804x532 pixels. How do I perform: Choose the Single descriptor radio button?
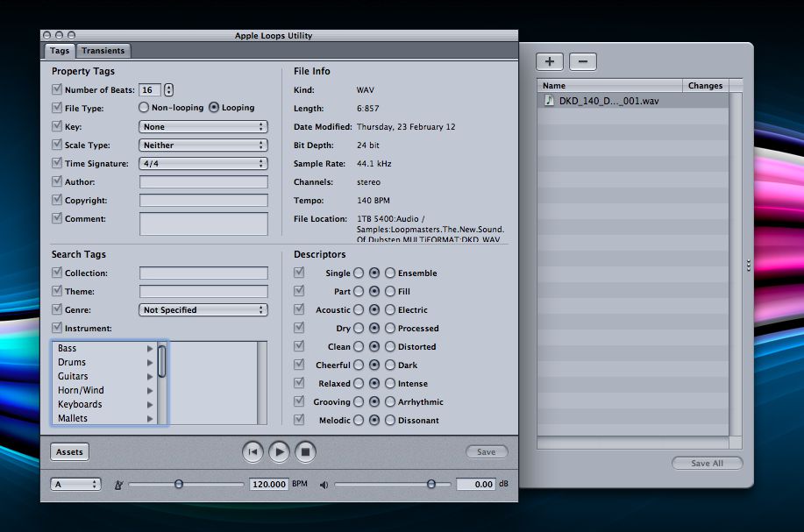359,273
